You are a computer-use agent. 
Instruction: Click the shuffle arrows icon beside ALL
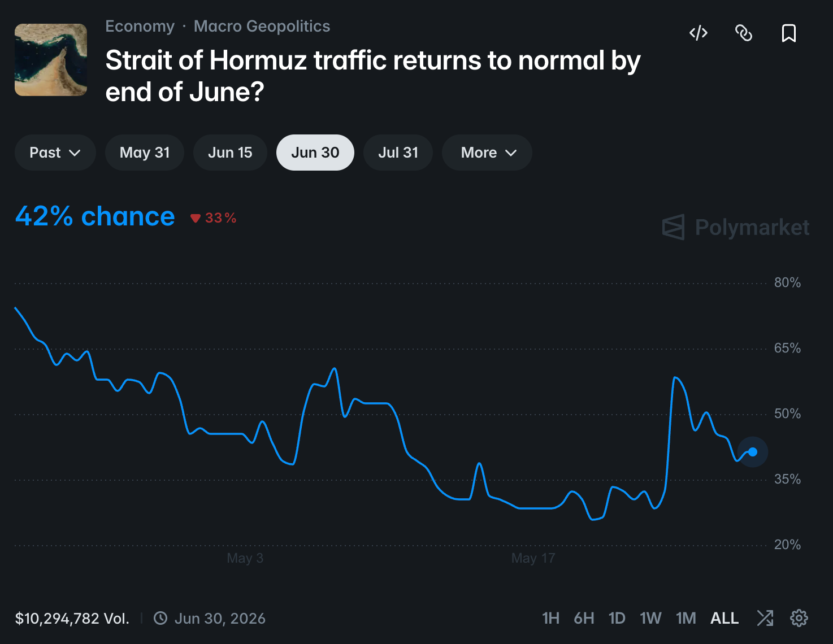[x=765, y=618]
